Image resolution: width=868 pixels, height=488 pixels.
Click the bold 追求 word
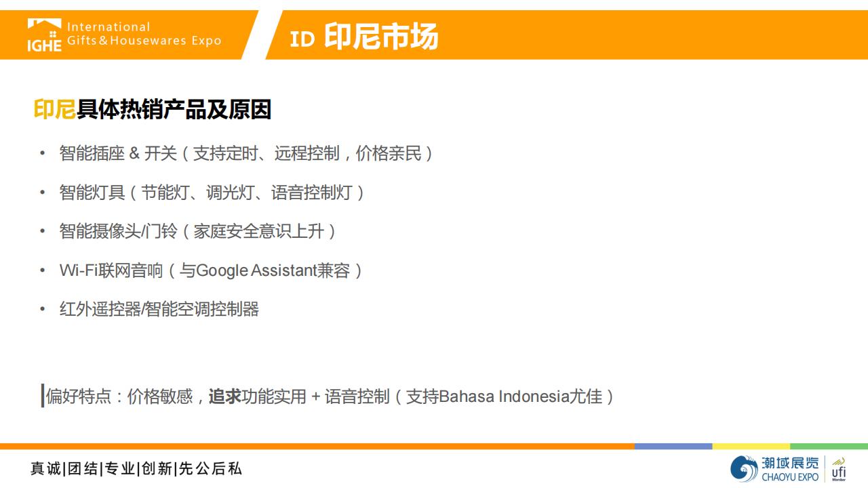pos(225,396)
